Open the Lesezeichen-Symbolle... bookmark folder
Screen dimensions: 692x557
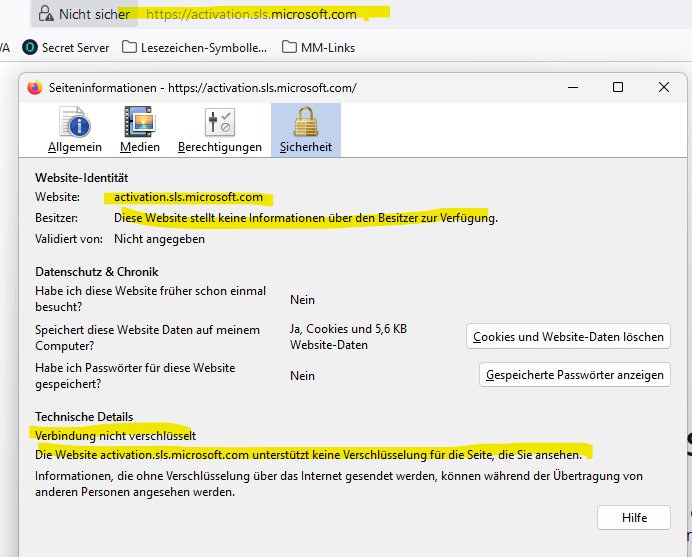tap(195, 48)
